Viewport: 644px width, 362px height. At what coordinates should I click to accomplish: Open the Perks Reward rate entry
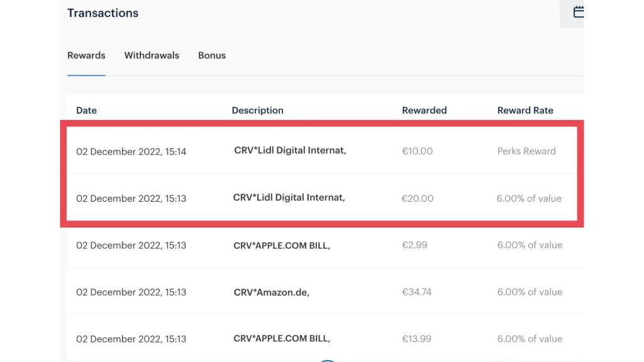coord(526,151)
